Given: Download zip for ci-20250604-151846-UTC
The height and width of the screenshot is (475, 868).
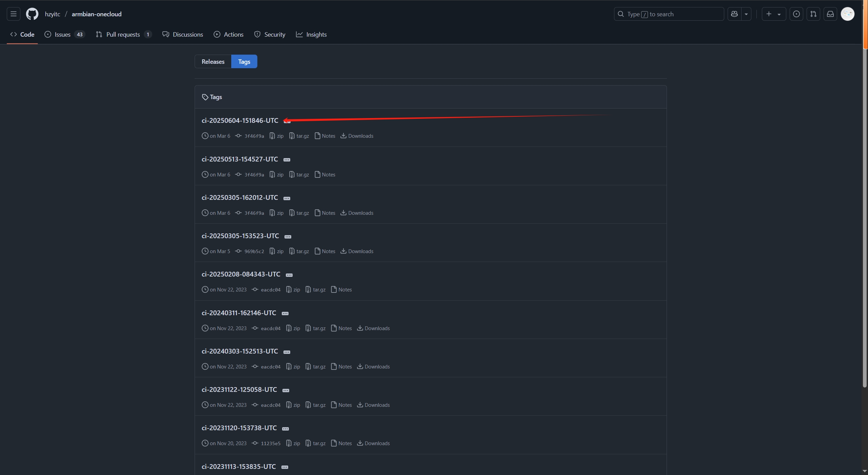Looking at the screenshot, I should coord(276,136).
